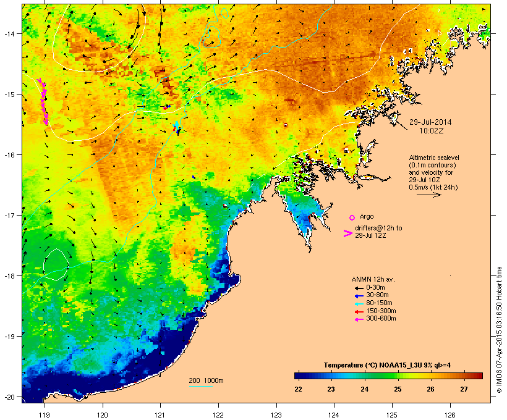Click the black 0-30m legend arrow
The width and height of the screenshot is (507, 420).
359,288
